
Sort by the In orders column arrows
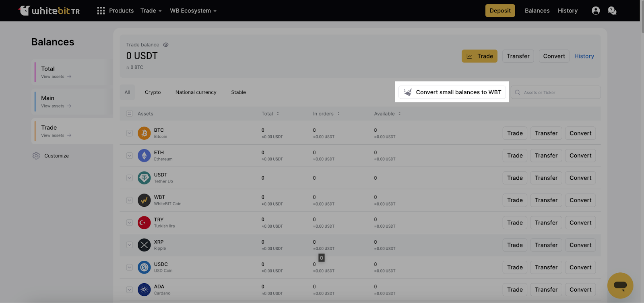tap(339, 114)
